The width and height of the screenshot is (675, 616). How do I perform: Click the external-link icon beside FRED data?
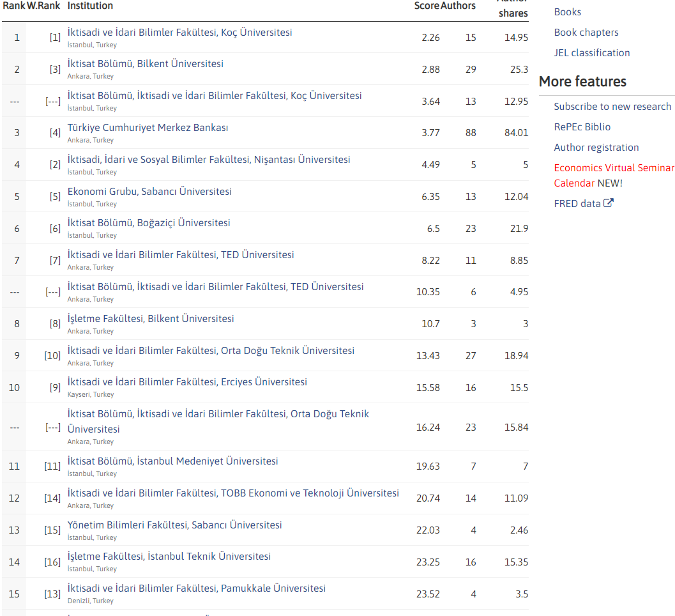pyautogui.click(x=609, y=203)
